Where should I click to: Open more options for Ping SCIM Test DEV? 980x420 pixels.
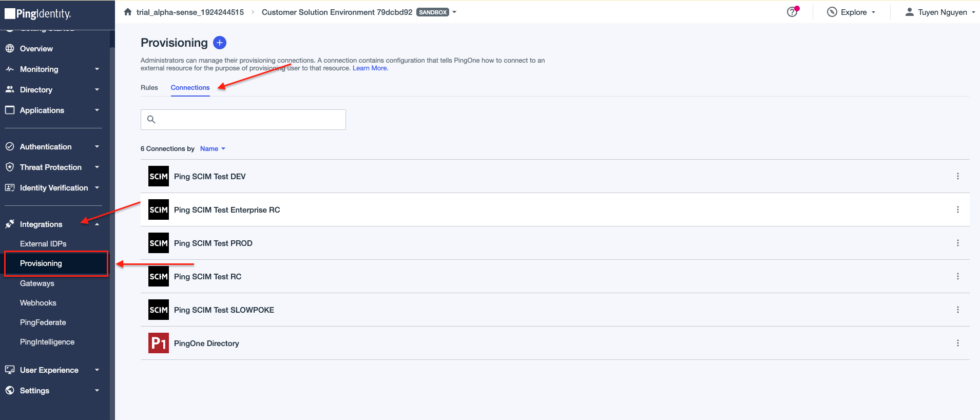click(958, 176)
